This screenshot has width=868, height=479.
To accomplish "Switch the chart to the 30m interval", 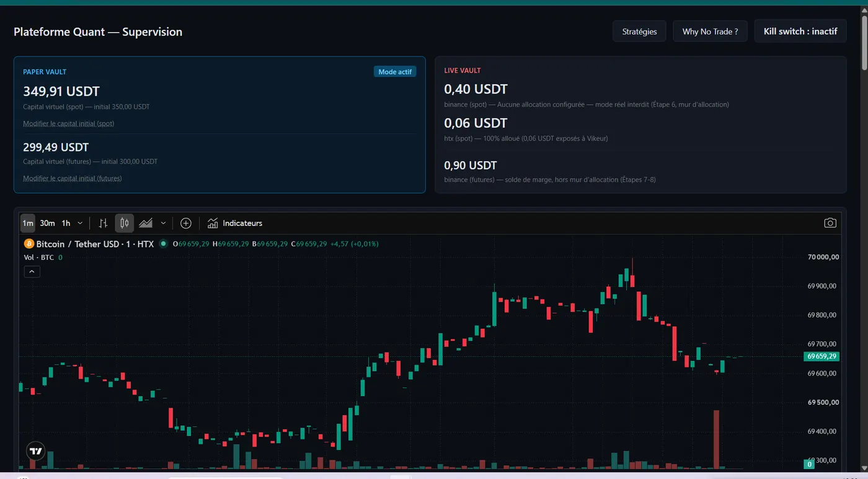I will pos(47,223).
